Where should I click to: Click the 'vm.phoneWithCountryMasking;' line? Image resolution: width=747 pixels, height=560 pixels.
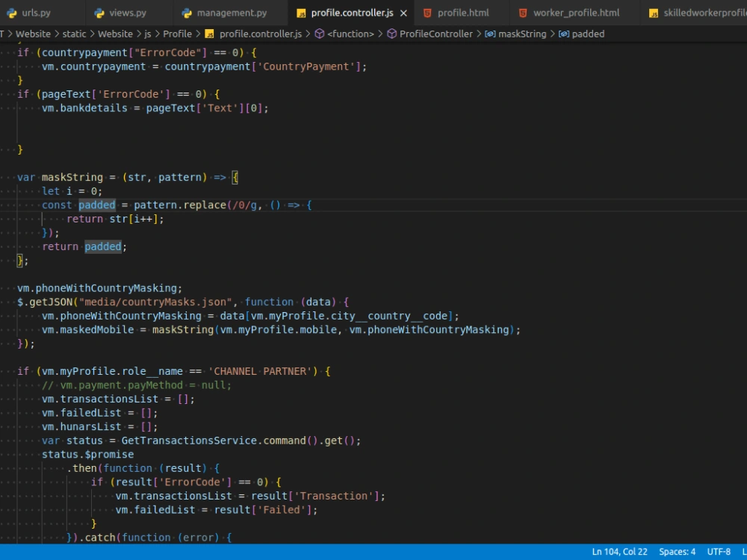click(99, 288)
